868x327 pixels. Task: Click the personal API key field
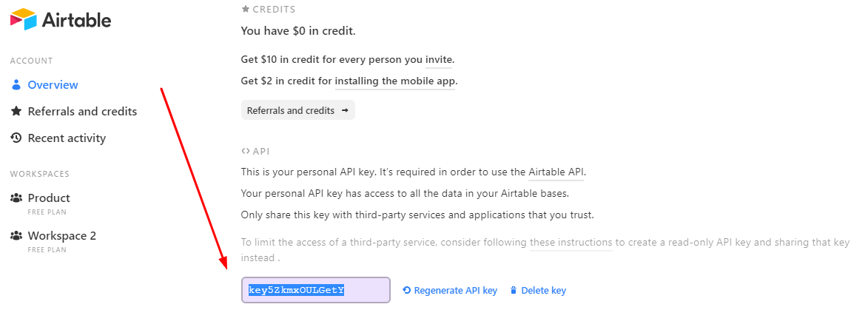tap(315, 291)
